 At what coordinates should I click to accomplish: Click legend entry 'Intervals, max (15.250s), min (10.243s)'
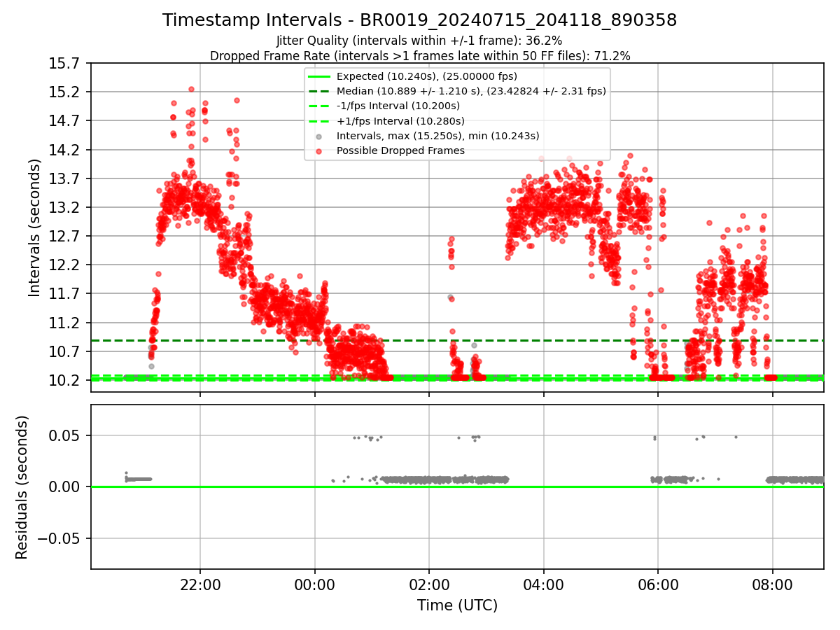(x=437, y=136)
